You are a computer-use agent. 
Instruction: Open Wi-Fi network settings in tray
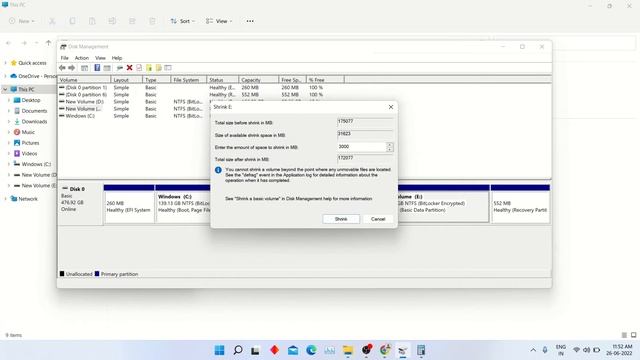(576, 350)
